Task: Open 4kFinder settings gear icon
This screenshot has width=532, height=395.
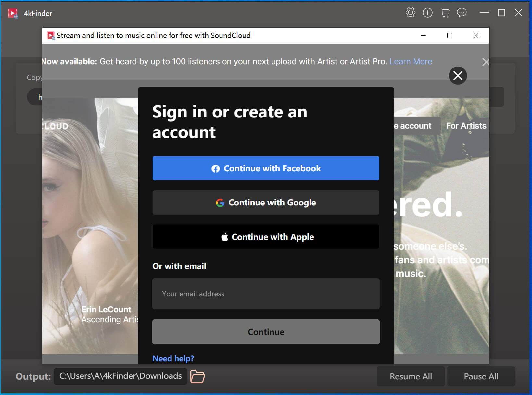Action: point(410,13)
